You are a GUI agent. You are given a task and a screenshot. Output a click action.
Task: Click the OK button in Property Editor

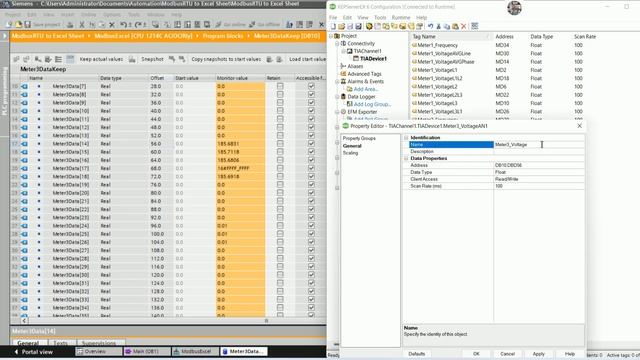pyautogui.click(x=476, y=354)
